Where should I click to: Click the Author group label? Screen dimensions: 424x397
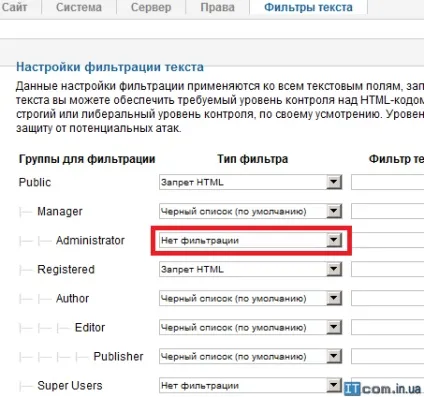[72, 298]
